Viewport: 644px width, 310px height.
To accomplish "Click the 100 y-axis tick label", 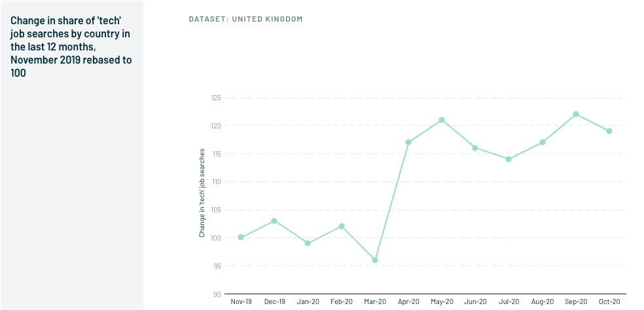I will click(x=217, y=238).
